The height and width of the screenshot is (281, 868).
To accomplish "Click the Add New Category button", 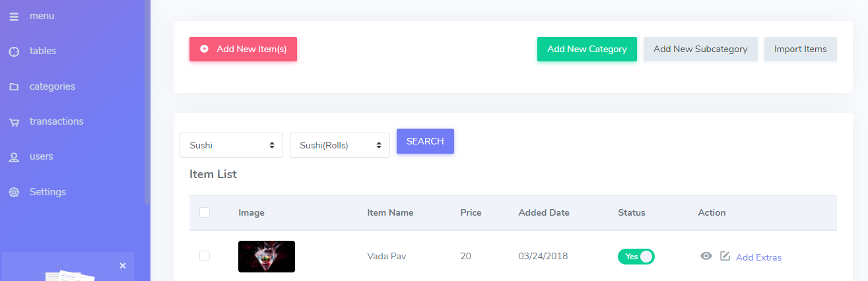I will pos(587,49).
